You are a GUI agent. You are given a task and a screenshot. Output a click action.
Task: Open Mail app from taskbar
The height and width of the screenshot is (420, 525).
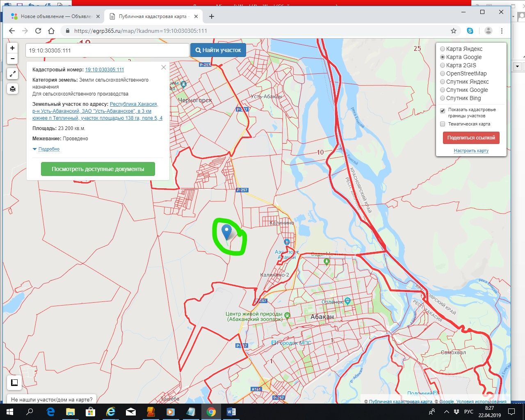tap(131, 412)
